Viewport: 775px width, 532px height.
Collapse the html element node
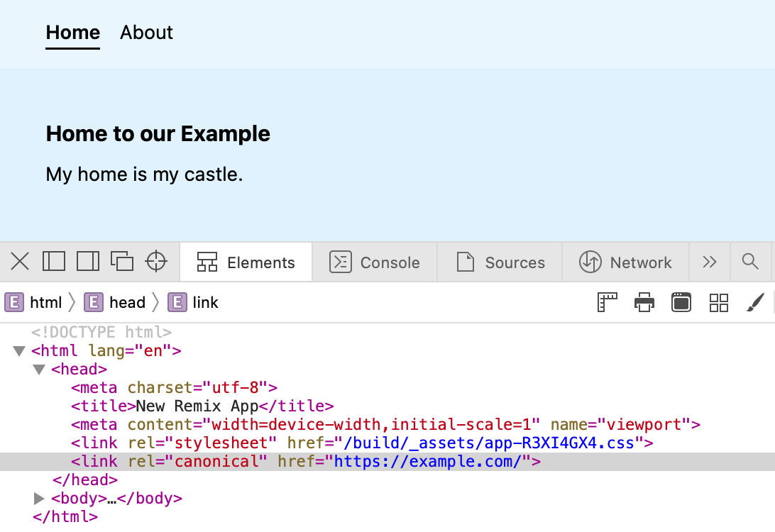tap(19, 351)
